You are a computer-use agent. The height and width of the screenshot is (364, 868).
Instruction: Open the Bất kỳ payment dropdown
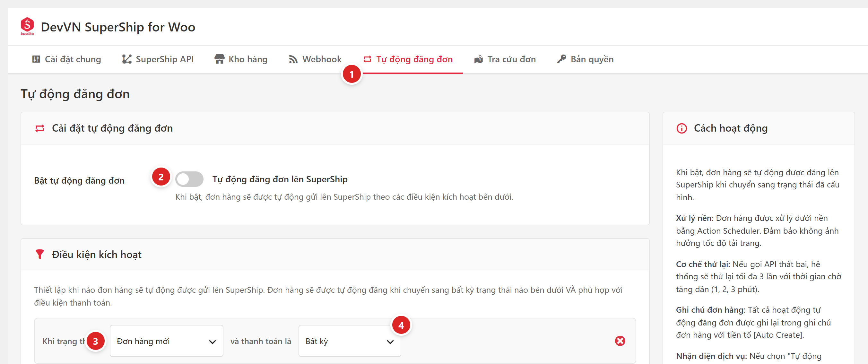(350, 341)
